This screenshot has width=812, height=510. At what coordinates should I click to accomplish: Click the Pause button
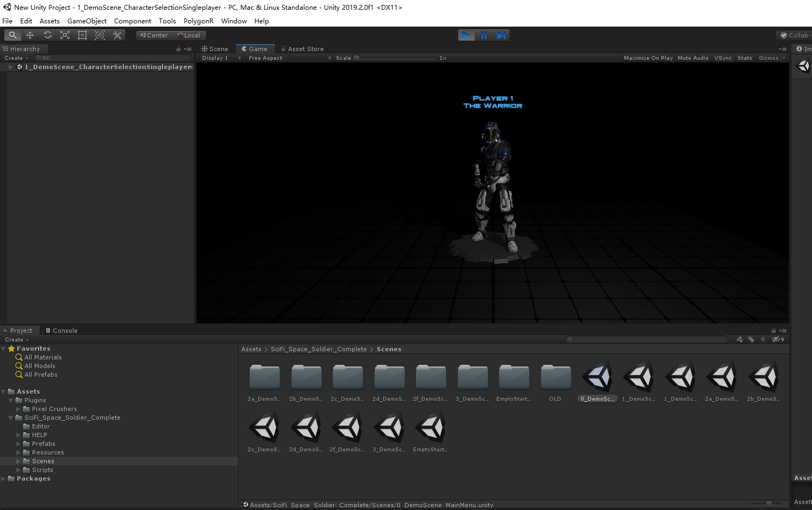point(483,35)
